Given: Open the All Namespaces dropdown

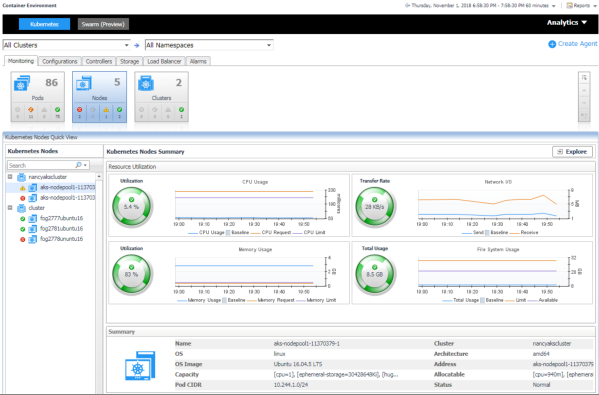Looking at the screenshot, I should [x=209, y=45].
